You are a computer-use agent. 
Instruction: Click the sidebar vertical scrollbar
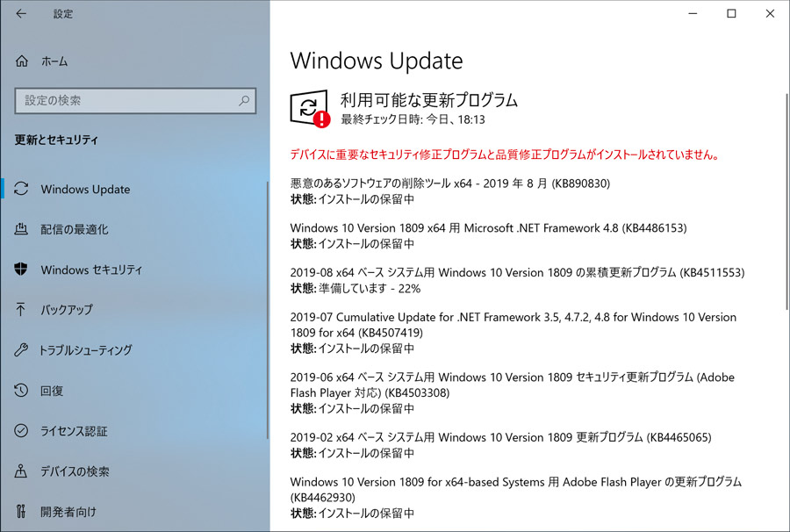(x=268, y=310)
